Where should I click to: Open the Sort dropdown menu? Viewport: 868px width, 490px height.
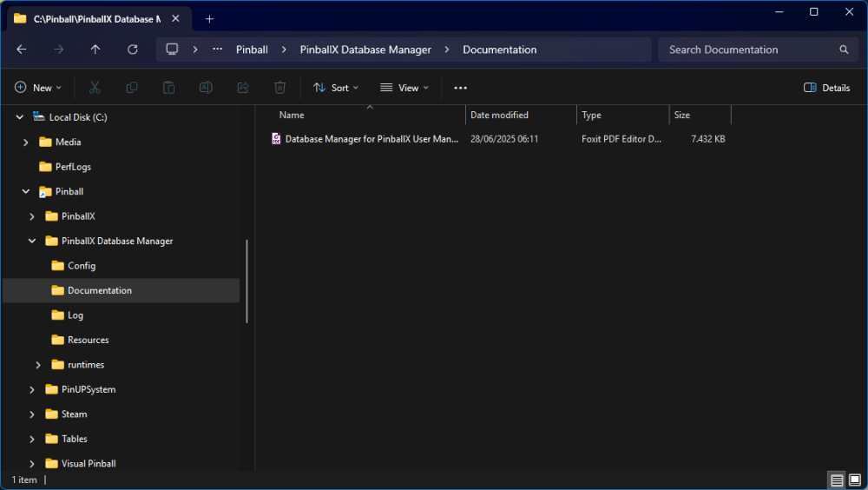pos(335,88)
